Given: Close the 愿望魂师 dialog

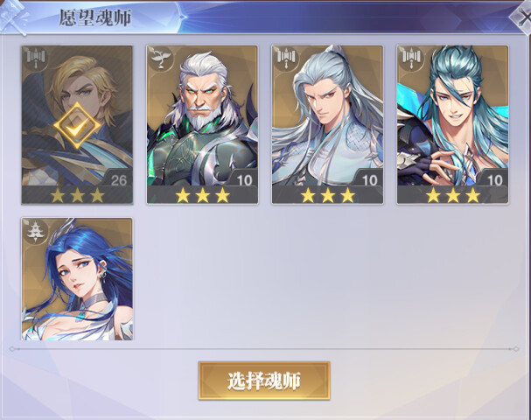Looking at the screenshot, I should tap(521, 17).
